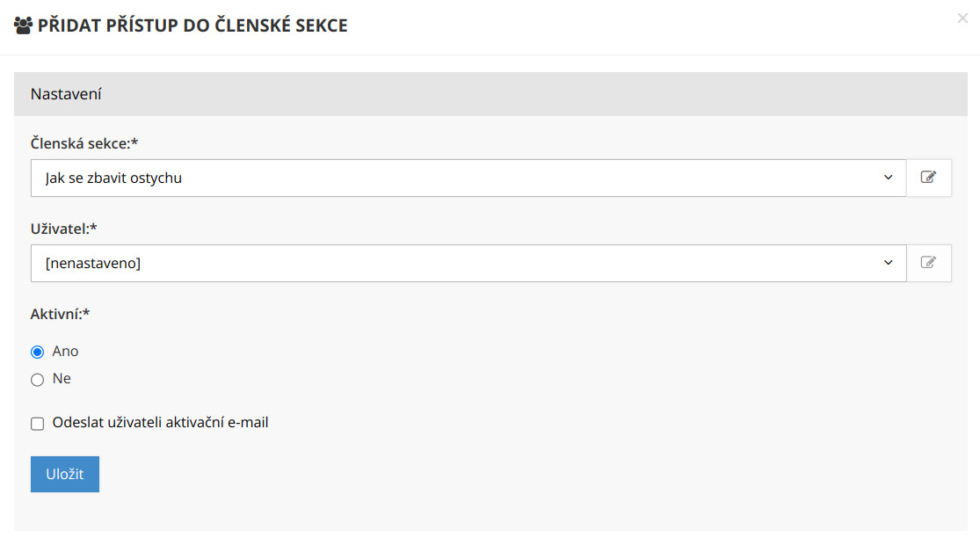The image size is (980, 560).
Task: Close the dialog with the X icon
Action: click(962, 18)
